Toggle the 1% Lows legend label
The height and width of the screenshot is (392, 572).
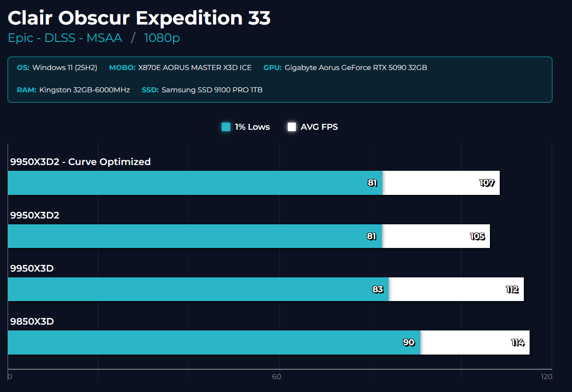252,127
